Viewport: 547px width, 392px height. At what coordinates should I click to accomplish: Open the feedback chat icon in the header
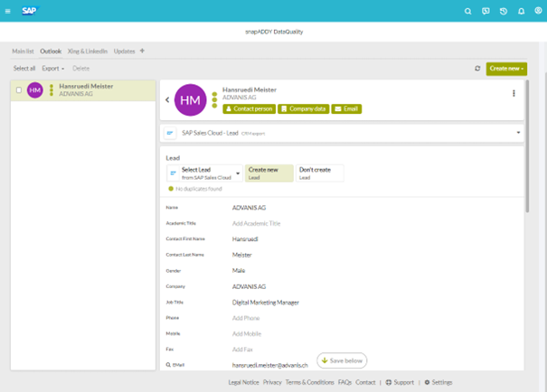pyautogui.click(x=486, y=12)
